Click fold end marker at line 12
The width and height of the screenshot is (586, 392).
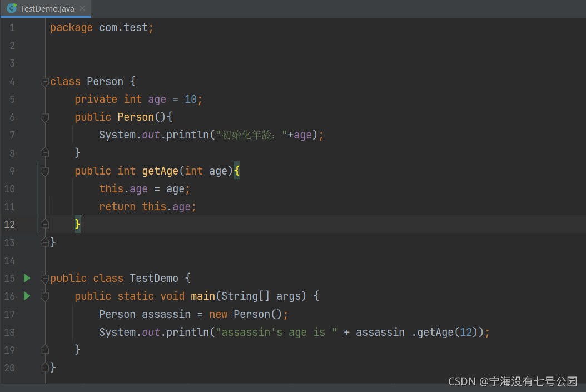point(45,224)
